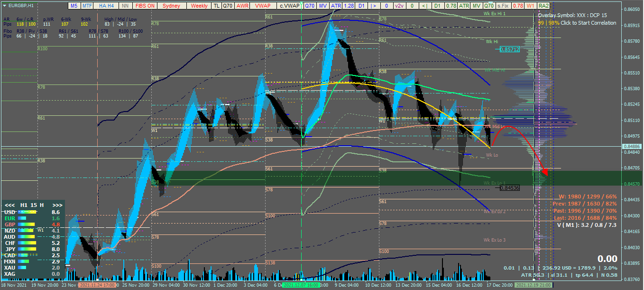
Task: Click the |> step-forward button
Action: pos(374,6)
